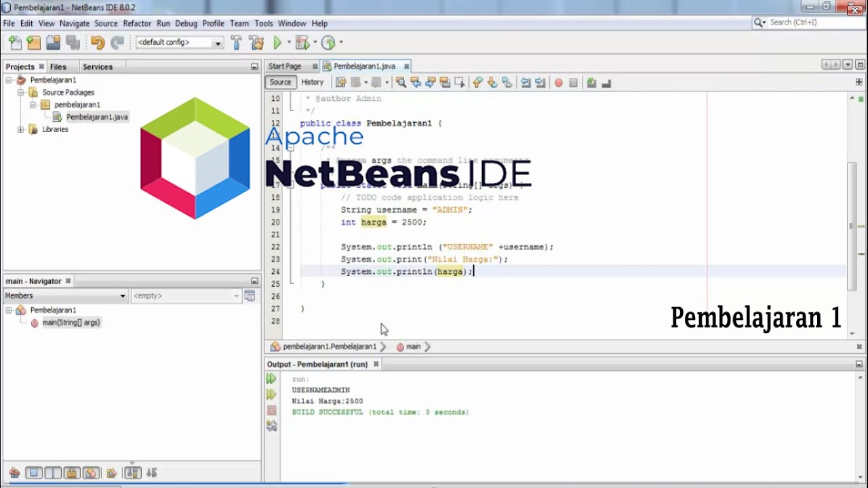Screen dimensions: 868x488
Task: Click the Last Edit icon in editor toolbar
Action: 341,83
